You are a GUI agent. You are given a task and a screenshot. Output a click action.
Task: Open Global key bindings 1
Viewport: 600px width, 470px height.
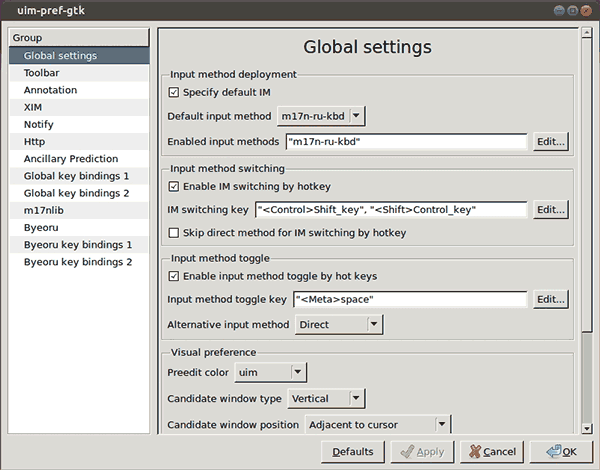pos(79,176)
